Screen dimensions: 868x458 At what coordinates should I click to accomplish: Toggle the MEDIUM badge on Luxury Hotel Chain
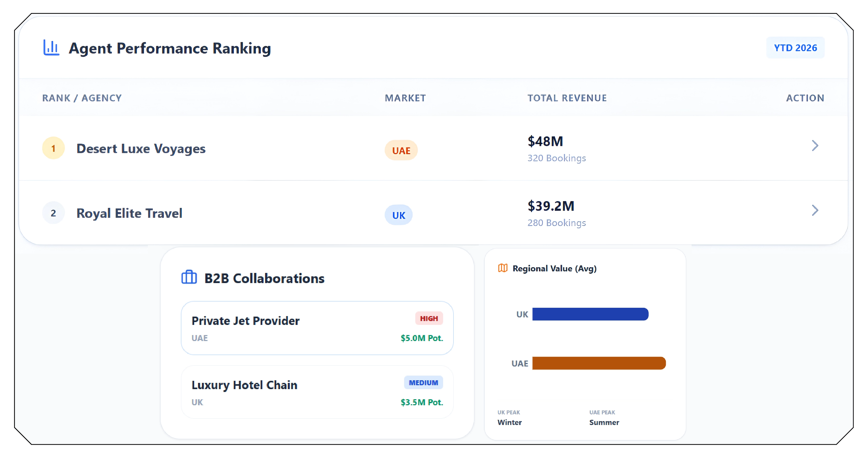tap(424, 383)
